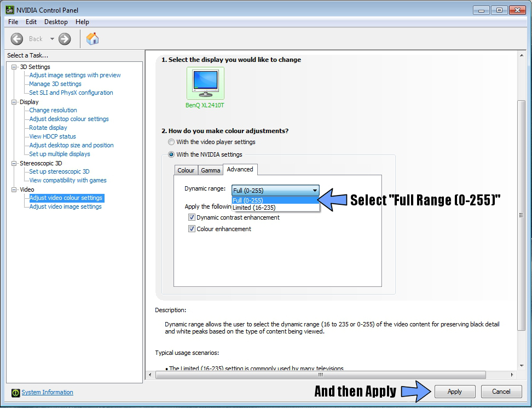532x408 pixels.
Task: Open Set up stereoscopic 3D
Action: click(59, 171)
